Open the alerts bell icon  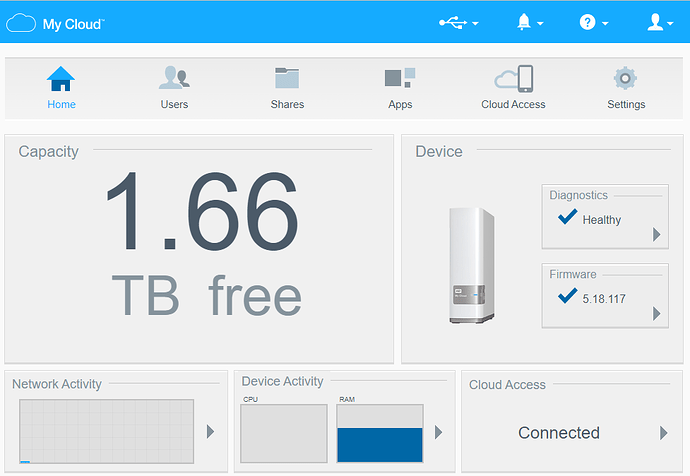(x=524, y=22)
